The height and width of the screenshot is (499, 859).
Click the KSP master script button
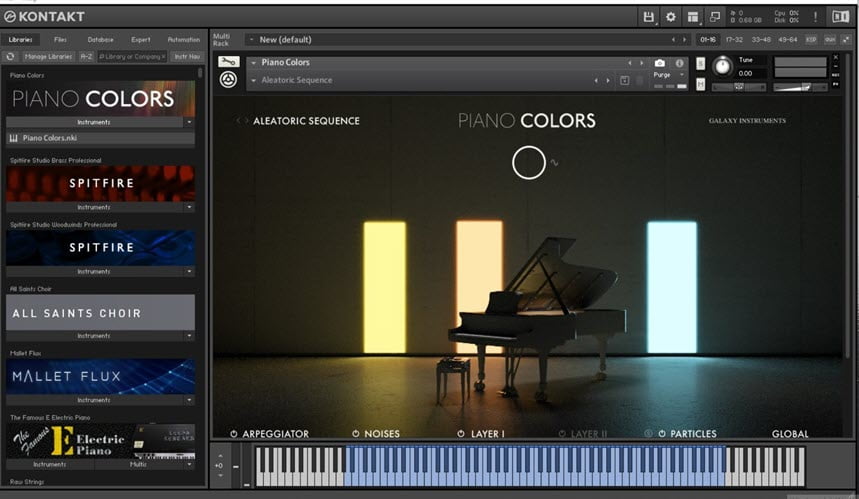(811, 39)
